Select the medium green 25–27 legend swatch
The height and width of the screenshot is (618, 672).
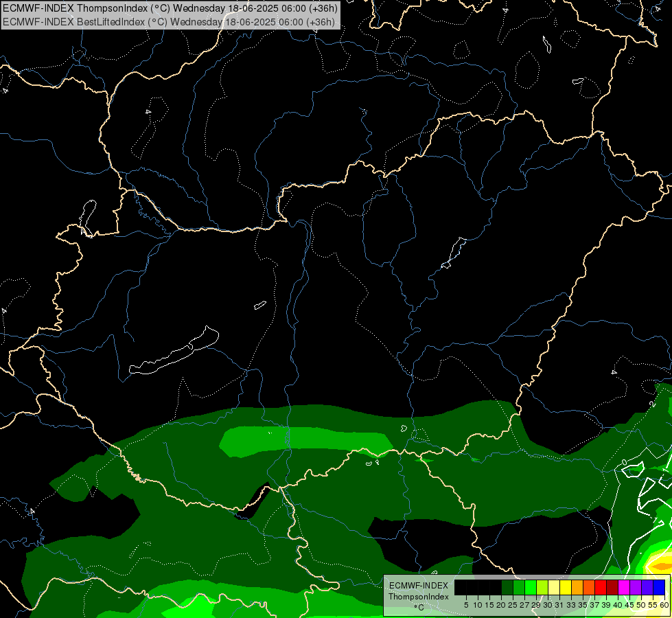coord(518,587)
